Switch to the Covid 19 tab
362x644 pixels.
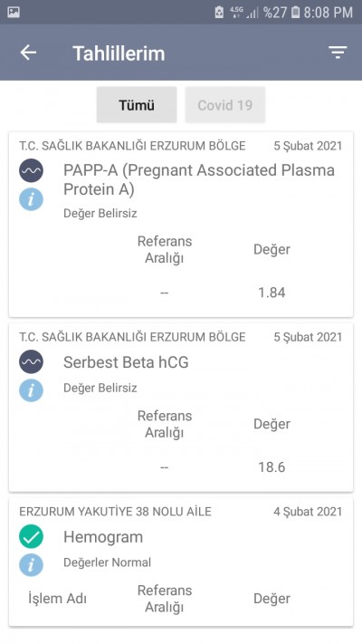point(225,105)
